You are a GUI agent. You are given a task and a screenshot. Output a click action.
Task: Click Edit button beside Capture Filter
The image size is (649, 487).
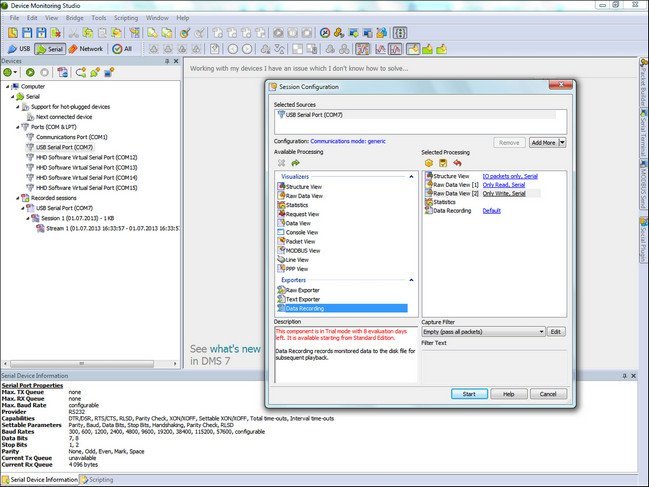[556, 331]
